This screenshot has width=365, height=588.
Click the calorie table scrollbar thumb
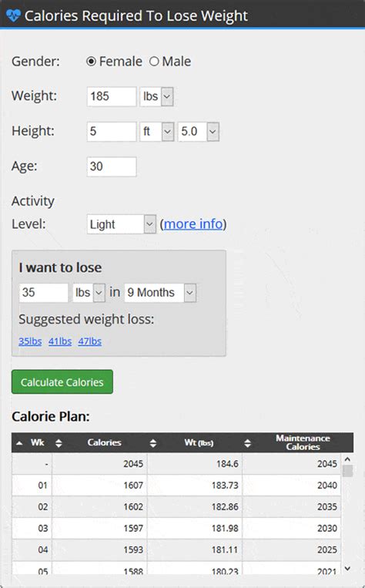pos(348,471)
